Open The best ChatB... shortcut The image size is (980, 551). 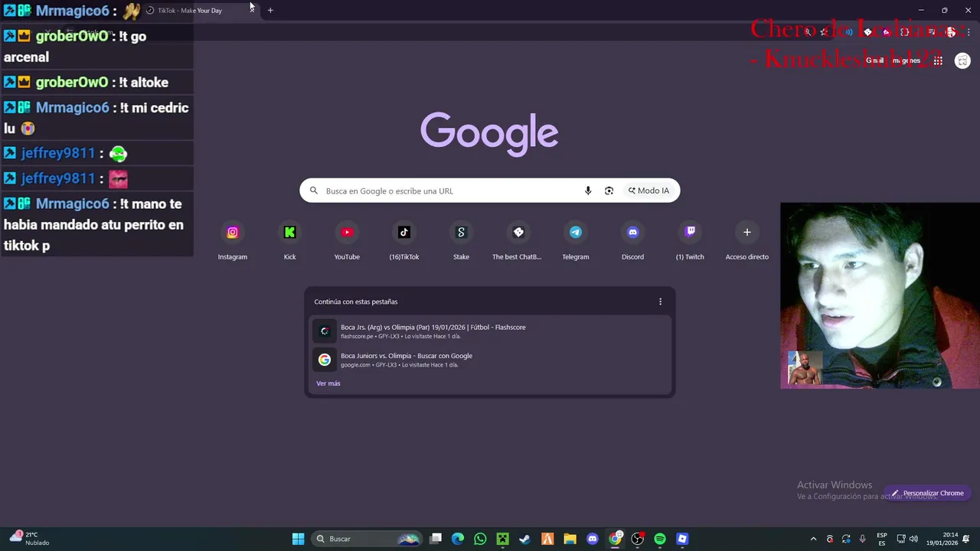518,241
